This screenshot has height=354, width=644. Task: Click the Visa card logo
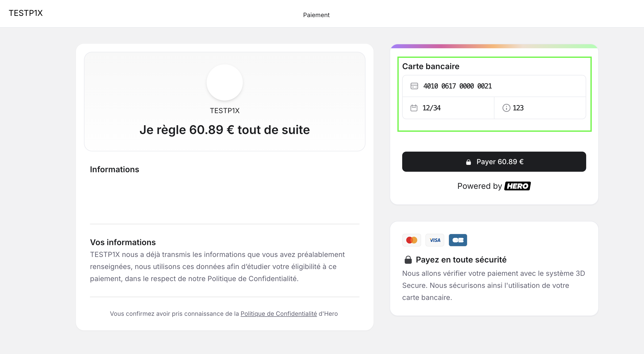[x=435, y=240]
